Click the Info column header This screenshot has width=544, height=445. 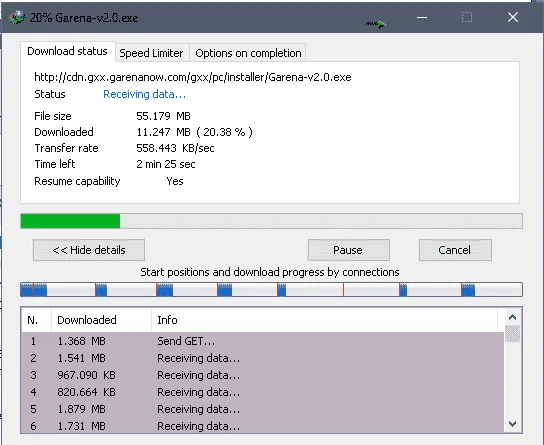click(324, 320)
